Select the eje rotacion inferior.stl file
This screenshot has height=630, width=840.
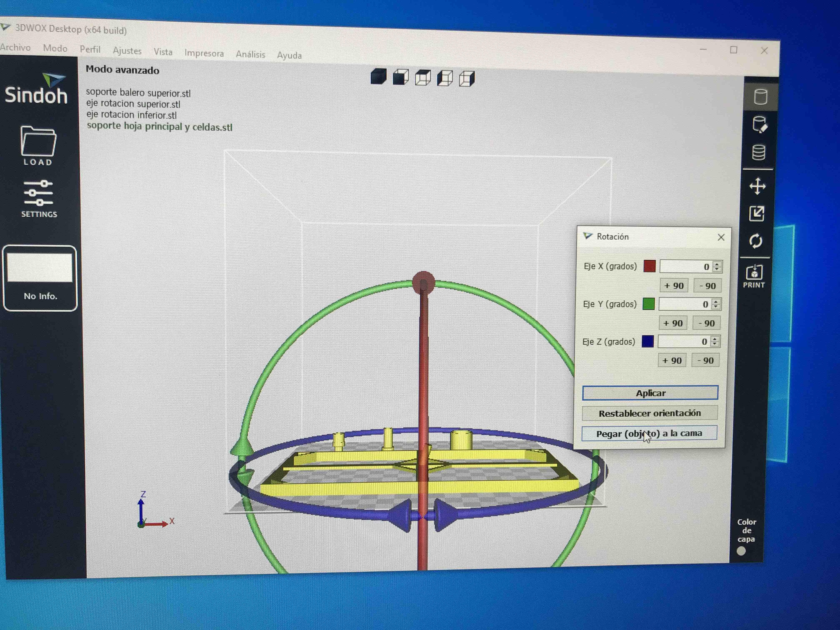131,115
